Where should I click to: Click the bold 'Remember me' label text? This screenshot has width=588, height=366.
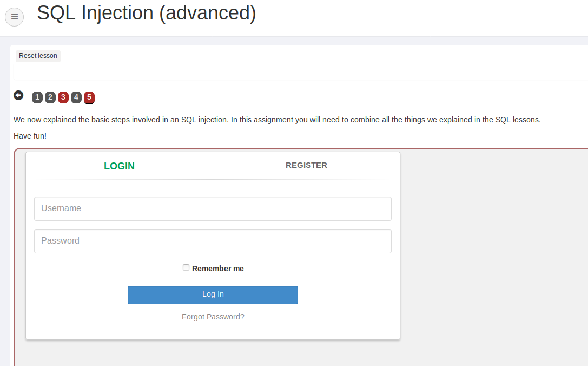click(x=218, y=269)
